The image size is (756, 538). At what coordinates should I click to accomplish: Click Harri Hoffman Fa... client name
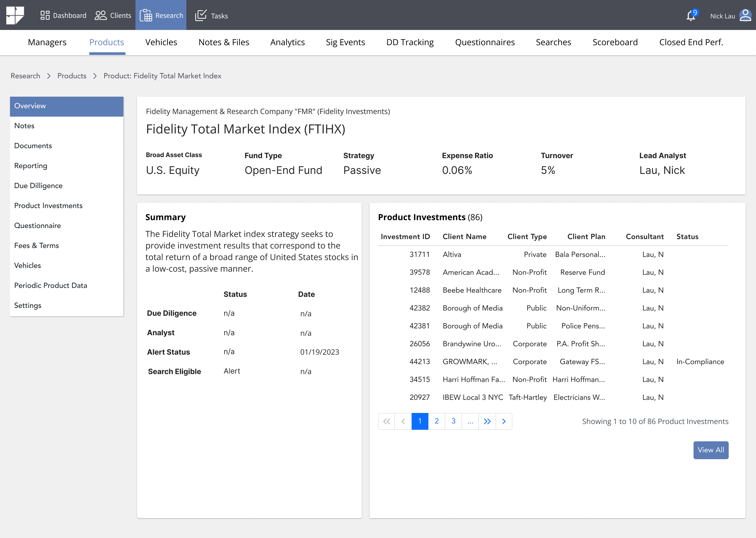474,380
